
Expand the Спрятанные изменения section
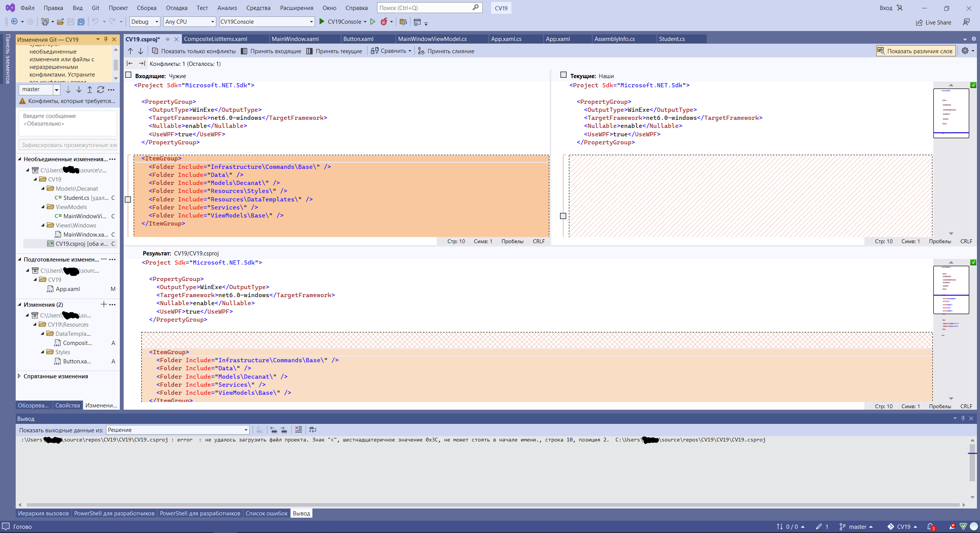pos(19,376)
